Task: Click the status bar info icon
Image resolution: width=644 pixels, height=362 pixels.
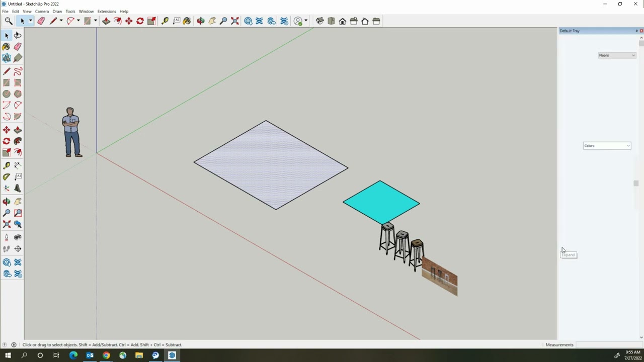Action: (x=14, y=345)
